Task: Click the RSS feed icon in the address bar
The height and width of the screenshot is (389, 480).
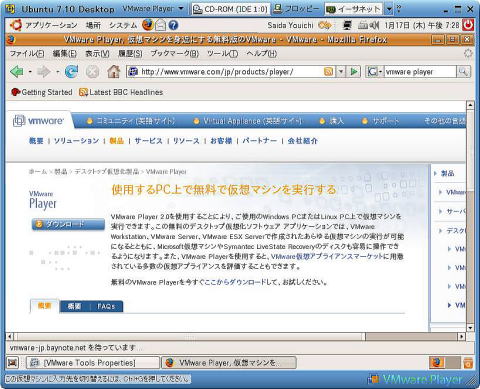Action: pyautogui.click(x=328, y=72)
